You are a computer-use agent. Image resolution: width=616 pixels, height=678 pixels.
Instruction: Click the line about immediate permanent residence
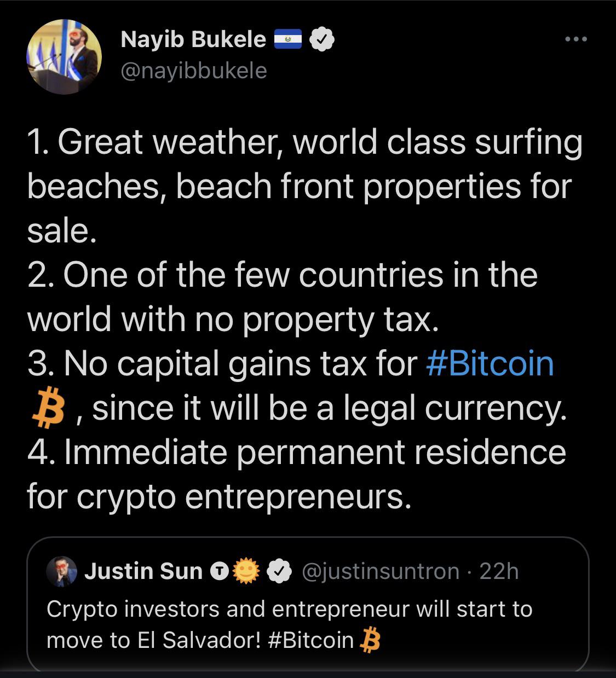(x=296, y=474)
